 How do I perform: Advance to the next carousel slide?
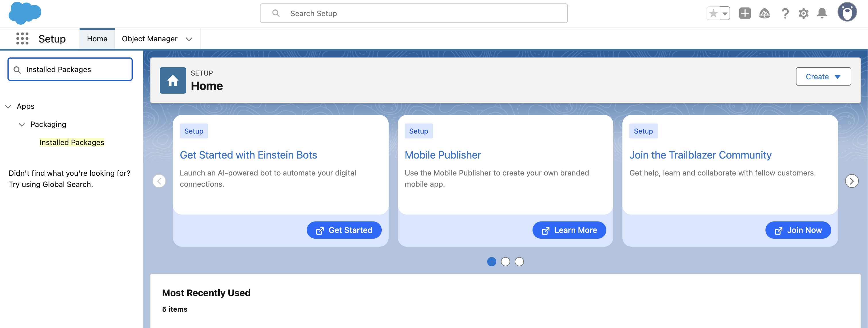pos(852,181)
